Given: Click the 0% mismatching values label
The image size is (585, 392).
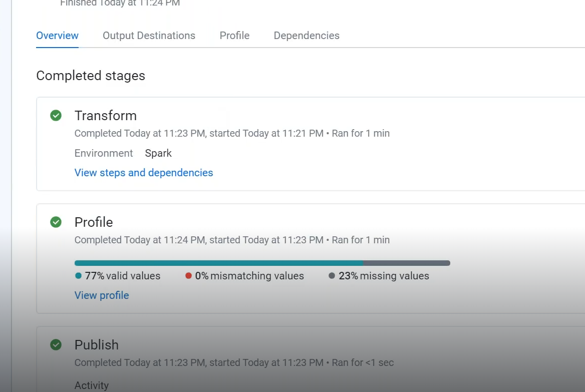Looking at the screenshot, I should [x=249, y=276].
